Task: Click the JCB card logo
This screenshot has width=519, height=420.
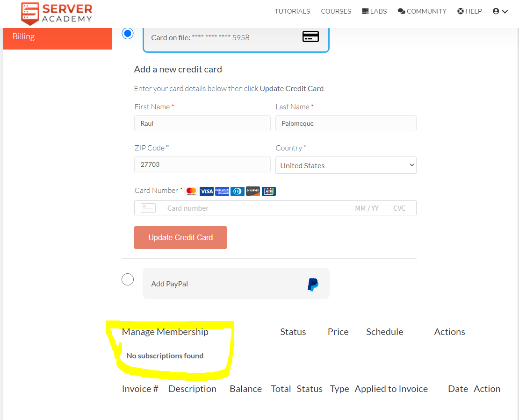Action: point(268,191)
